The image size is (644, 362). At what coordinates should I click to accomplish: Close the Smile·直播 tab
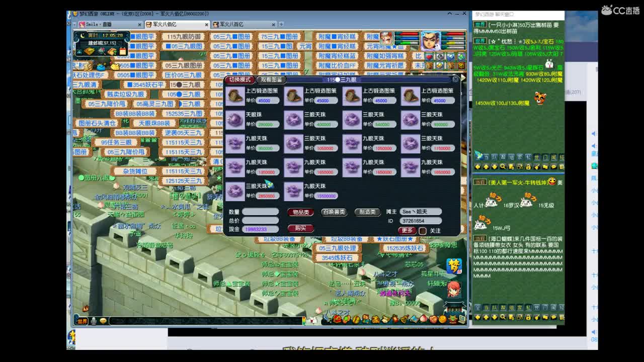[x=139, y=24]
